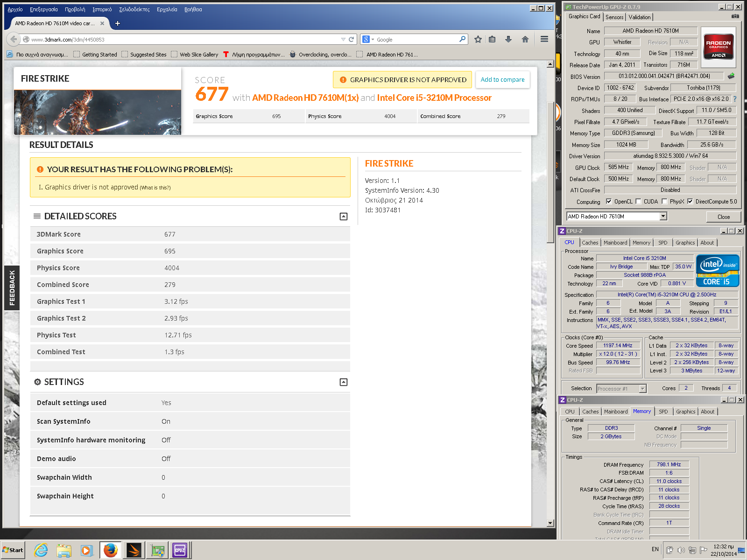Open the Firefox downloads arrow
Viewport: 747px width, 560px height.
508,40
